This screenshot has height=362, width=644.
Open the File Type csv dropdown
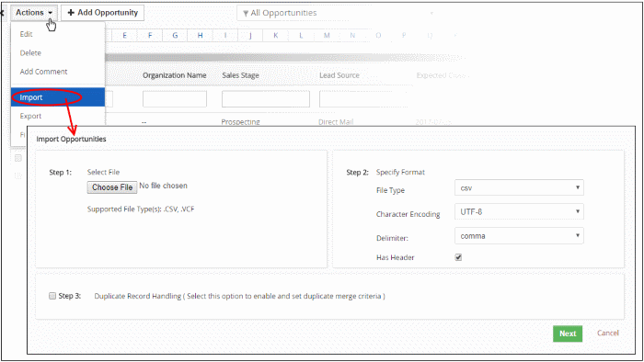click(519, 187)
